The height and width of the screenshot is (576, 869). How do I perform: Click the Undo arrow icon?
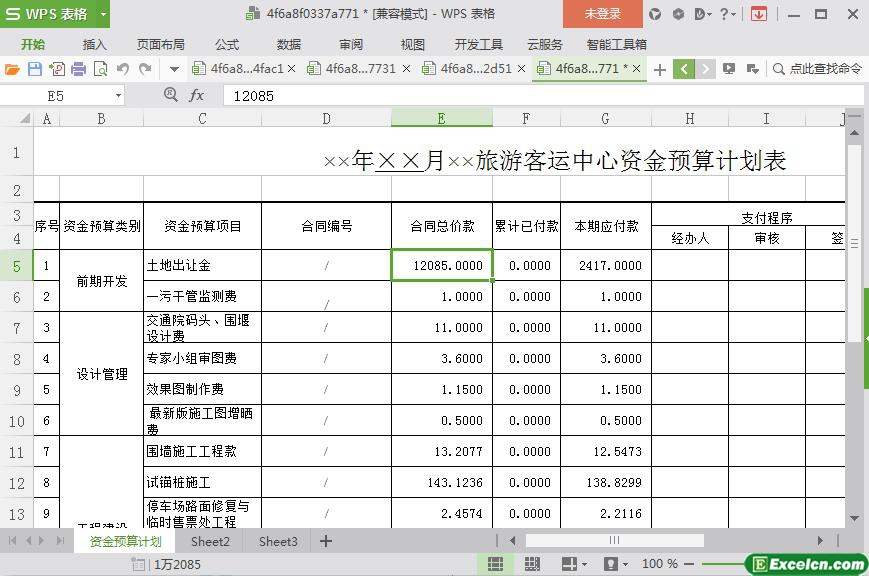pyautogui.click(x=123, y=69)
